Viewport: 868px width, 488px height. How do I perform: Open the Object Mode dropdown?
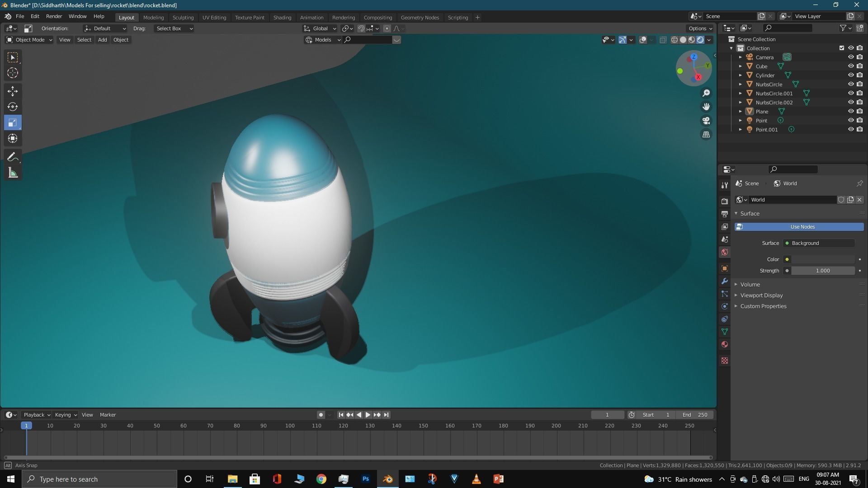point(29,40)
